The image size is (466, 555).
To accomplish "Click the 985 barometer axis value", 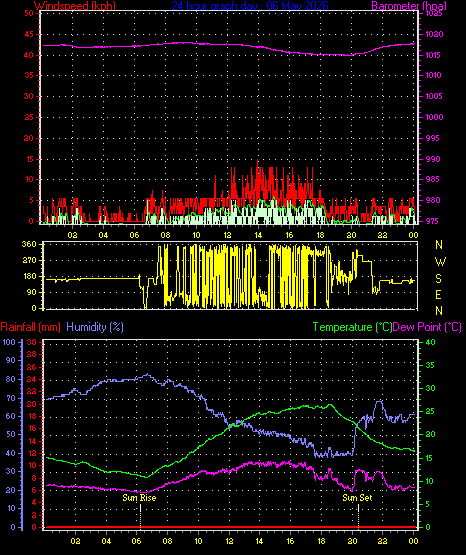I will click(x=433, y=179).
